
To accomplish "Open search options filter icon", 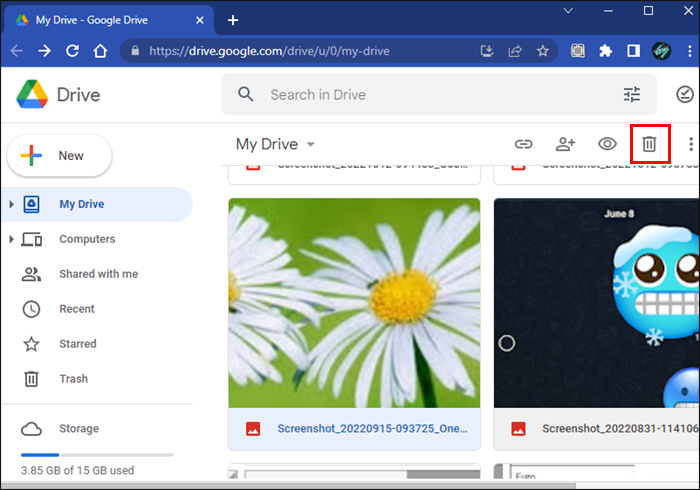I will click(x=632, y=95).
